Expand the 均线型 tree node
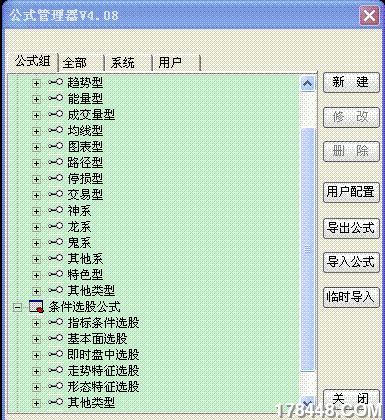 (36, 131)
